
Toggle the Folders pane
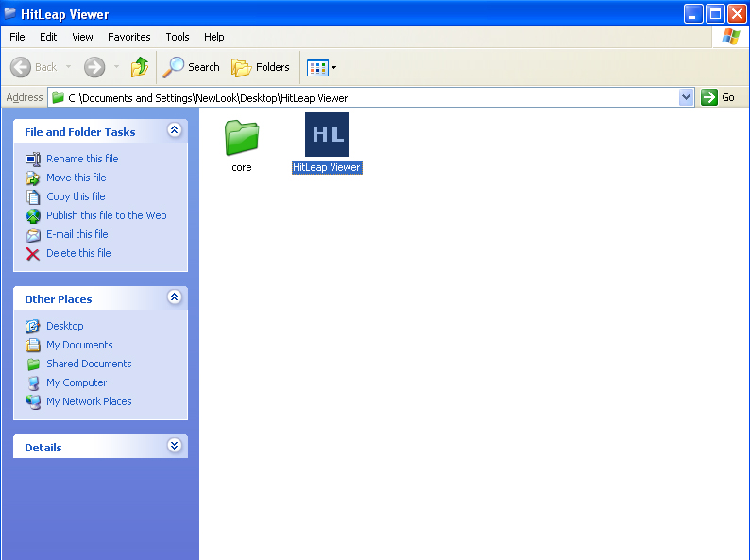(x=261, y=67)
